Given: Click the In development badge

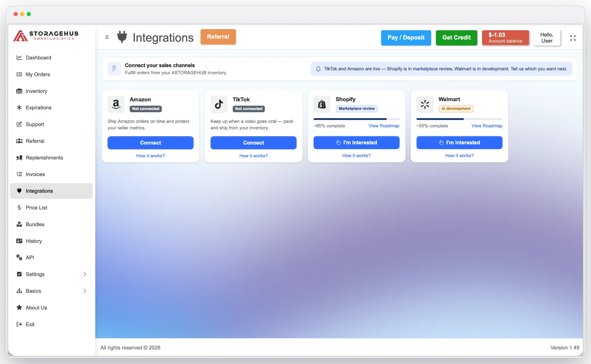Looking at the screenshot, I should (x=456, y=109).
